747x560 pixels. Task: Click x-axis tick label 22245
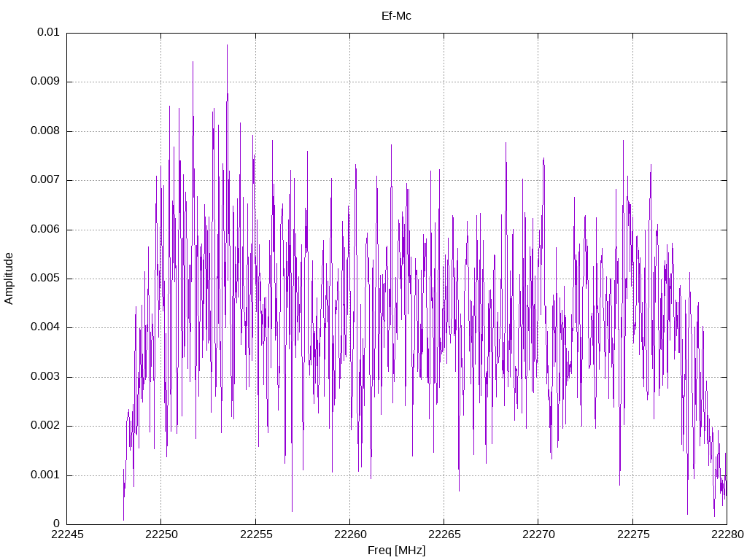67,534
